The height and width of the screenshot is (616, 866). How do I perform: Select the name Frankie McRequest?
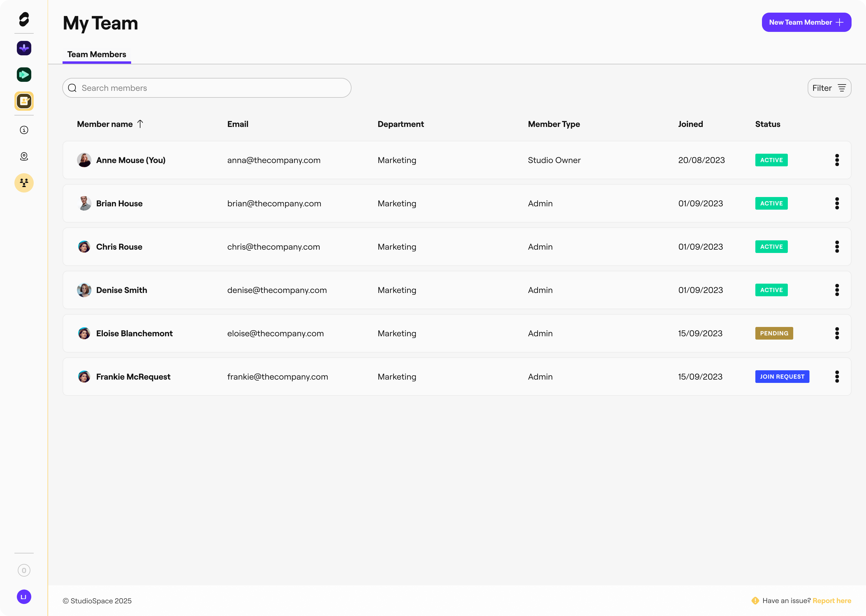point(133,377)
